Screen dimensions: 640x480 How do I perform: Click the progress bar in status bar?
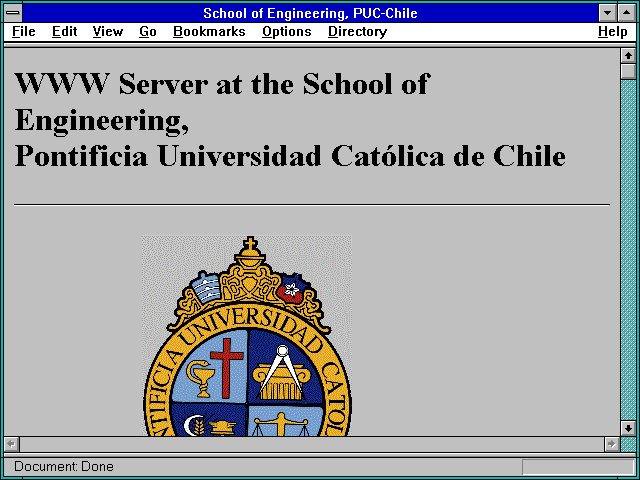[578, 467]
